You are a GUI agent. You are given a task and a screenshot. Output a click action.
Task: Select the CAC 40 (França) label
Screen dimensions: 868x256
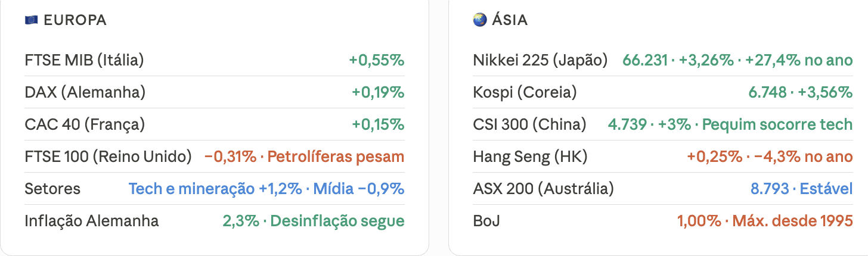[85, 124]
